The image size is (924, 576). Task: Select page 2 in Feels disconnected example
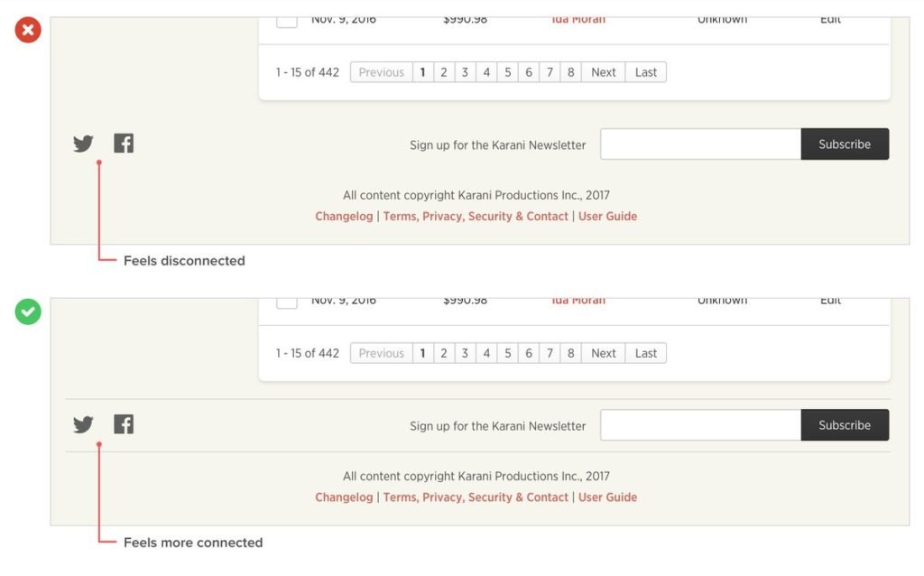[x=444, y=72]
